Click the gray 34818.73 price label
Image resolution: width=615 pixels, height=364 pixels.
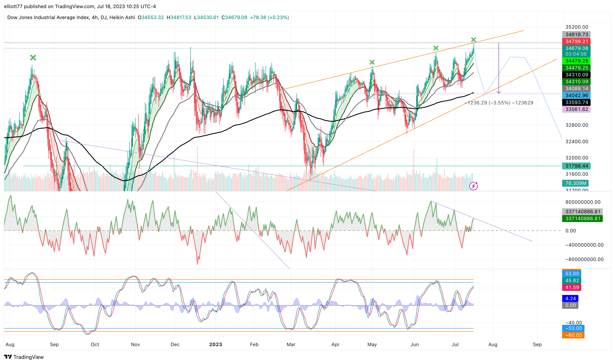coord(576,35)
